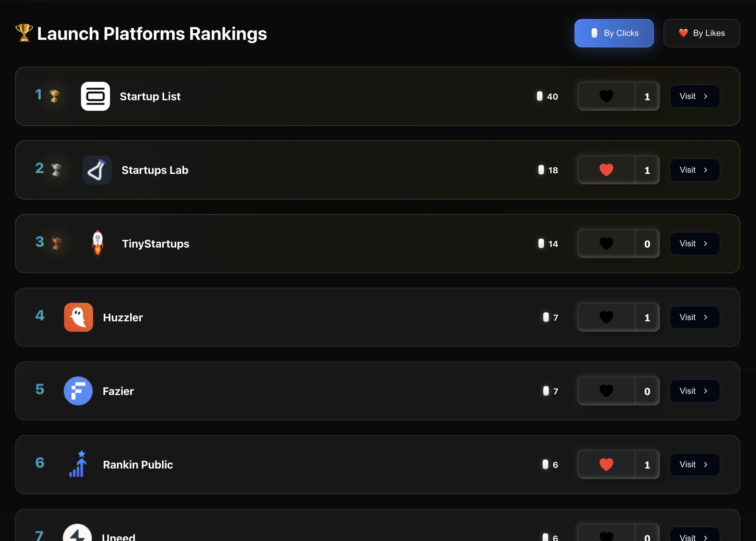Click the TinyStartups rocket icon

(97, 244)
